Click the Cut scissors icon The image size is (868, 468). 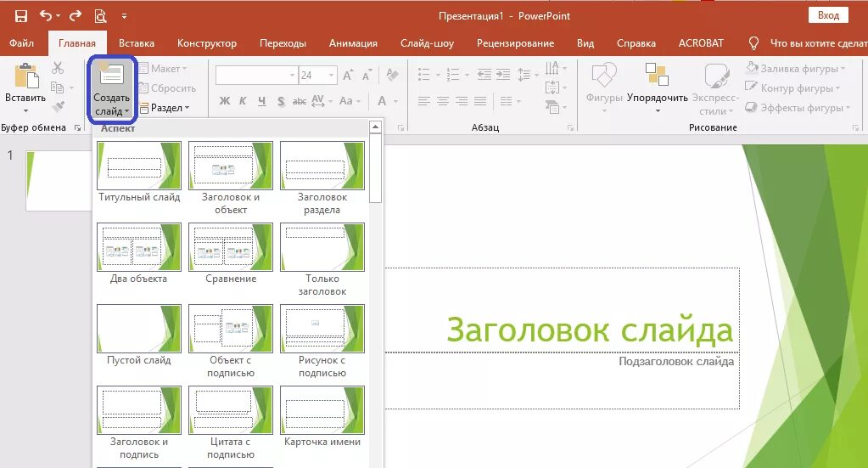(58, 68)
